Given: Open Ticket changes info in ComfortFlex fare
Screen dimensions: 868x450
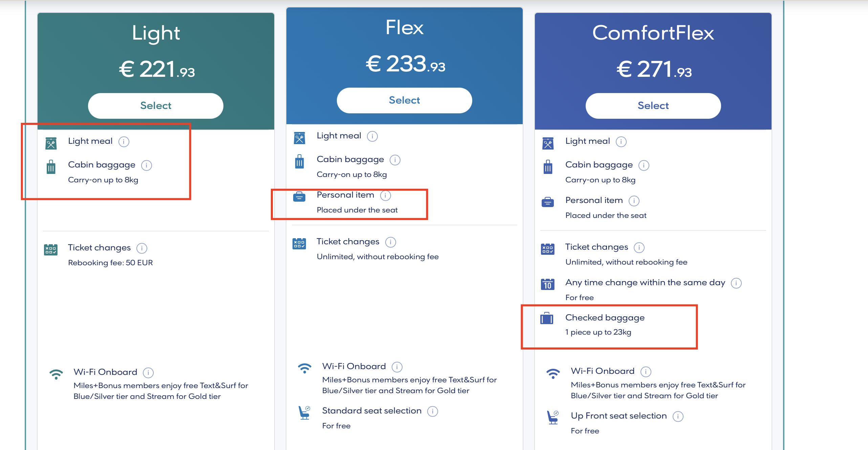Looking at the screenshot, I should pyautogui.click(x=639, y=247).
